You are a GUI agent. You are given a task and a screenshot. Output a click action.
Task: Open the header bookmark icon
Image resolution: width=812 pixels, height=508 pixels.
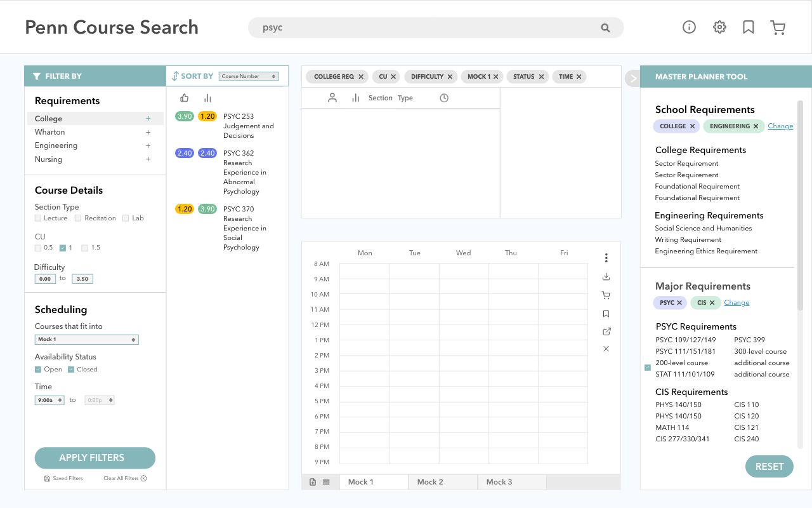749,27
